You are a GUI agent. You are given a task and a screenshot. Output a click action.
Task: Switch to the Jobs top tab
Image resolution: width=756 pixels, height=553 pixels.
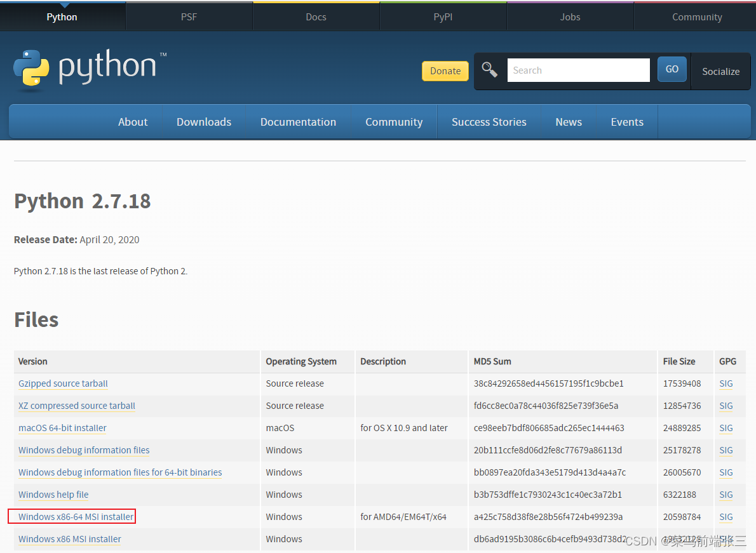(x=570, y=17)
